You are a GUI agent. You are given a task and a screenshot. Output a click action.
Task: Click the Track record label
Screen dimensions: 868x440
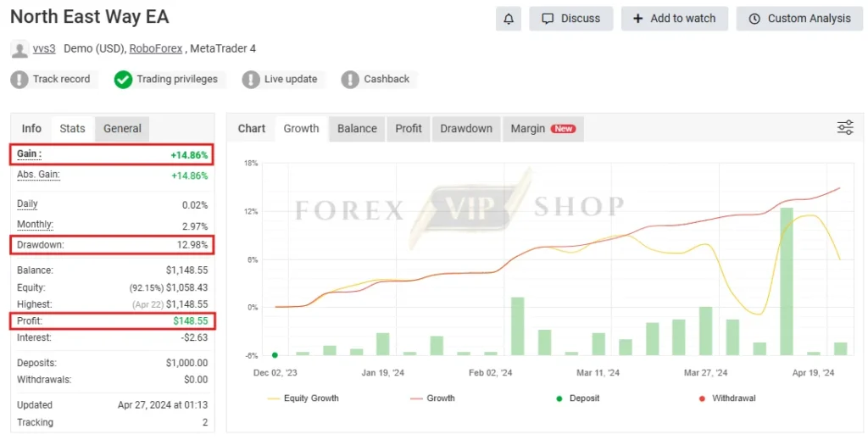61,79
